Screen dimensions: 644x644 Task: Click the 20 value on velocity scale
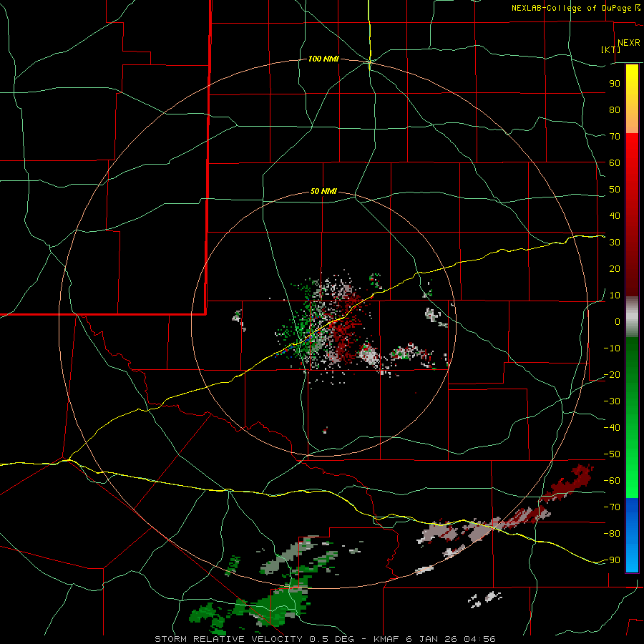pos(615,268)
